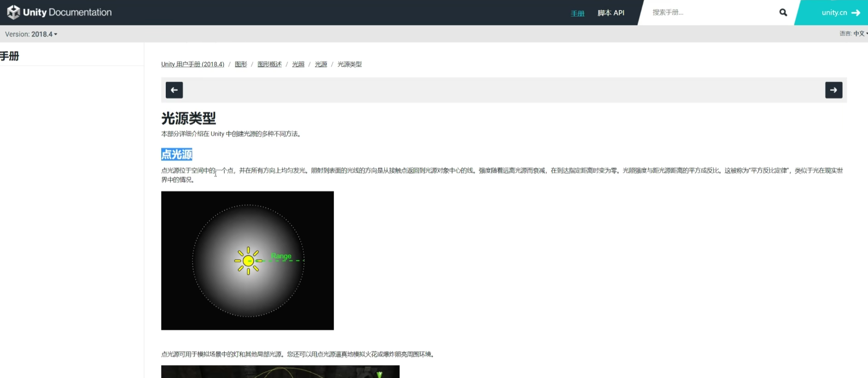Viewport: 868px width, 378px height.
Task: Open the 光照 breadcrumb link
Action: (x=298, y=64)
